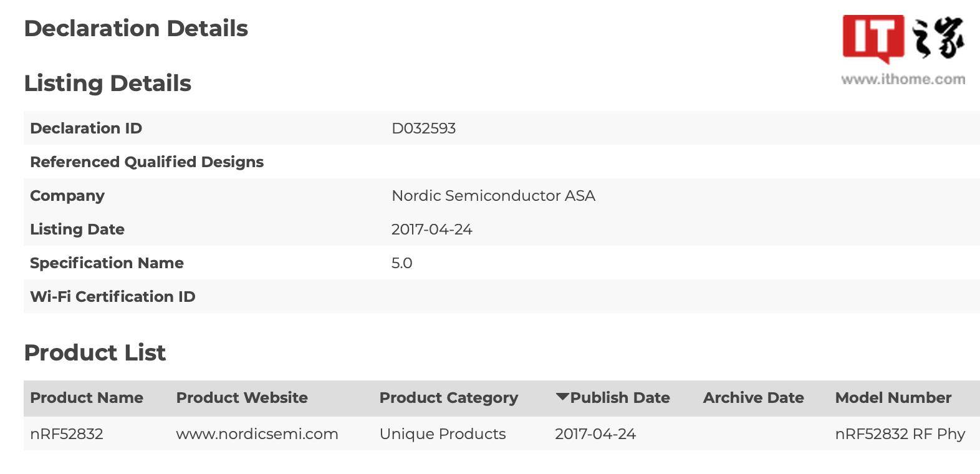Click the declaration ID D032593 value
This screenshot has width=980, height=474.
[x=423, y=128]
